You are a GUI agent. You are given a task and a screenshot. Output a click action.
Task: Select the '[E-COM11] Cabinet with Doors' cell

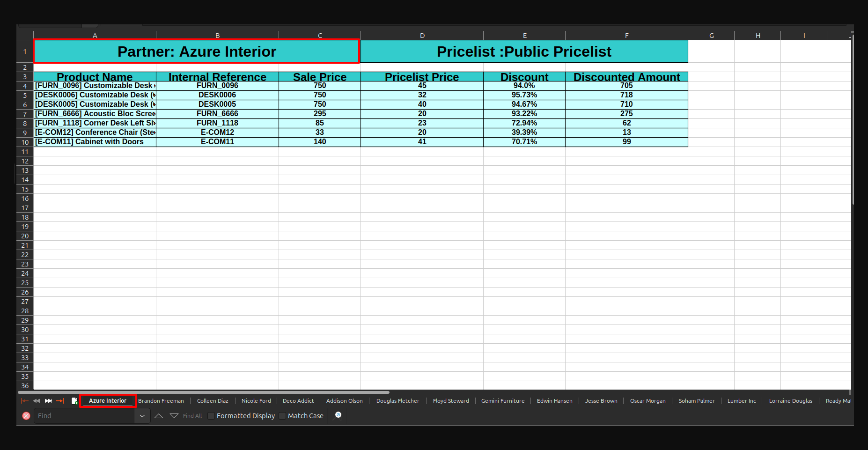pos(95,142)
